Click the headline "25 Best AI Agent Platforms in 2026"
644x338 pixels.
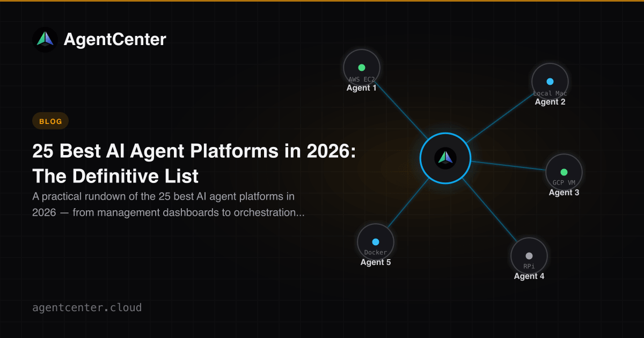coord(194,164)
